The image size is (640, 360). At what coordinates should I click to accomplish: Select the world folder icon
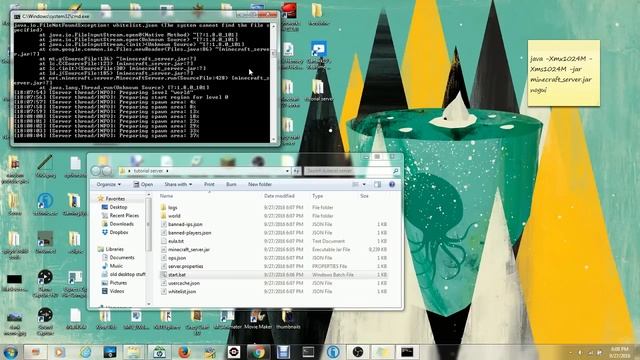pos(163,216)
